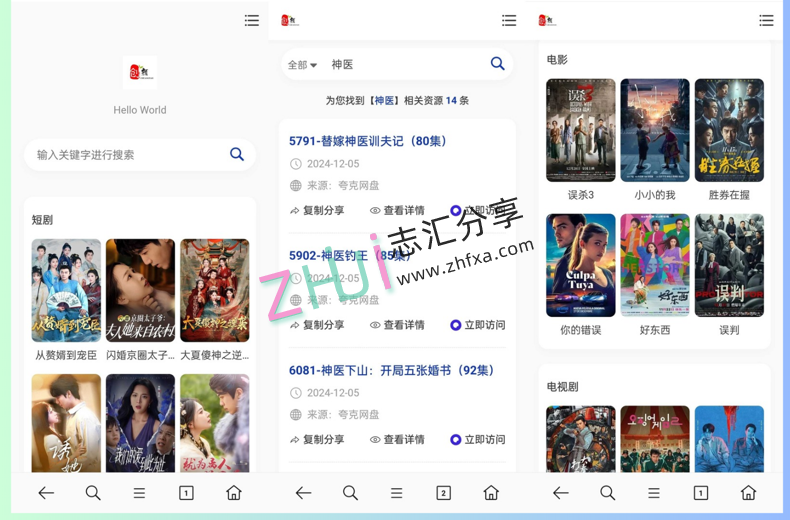
Task: Click 复制分享 under 6081 result
Action: [317, 439]
